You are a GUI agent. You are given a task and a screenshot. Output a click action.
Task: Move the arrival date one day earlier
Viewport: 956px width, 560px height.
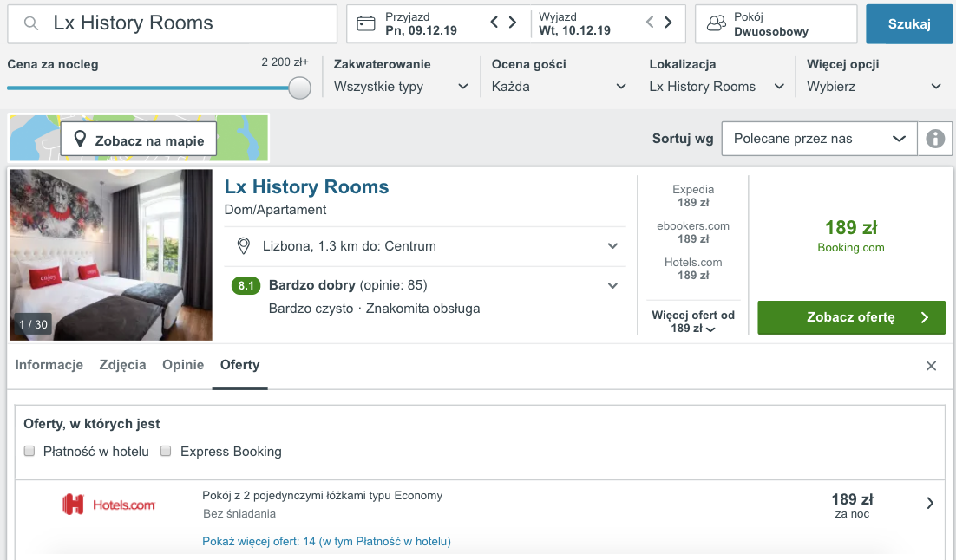coord(494,23)
